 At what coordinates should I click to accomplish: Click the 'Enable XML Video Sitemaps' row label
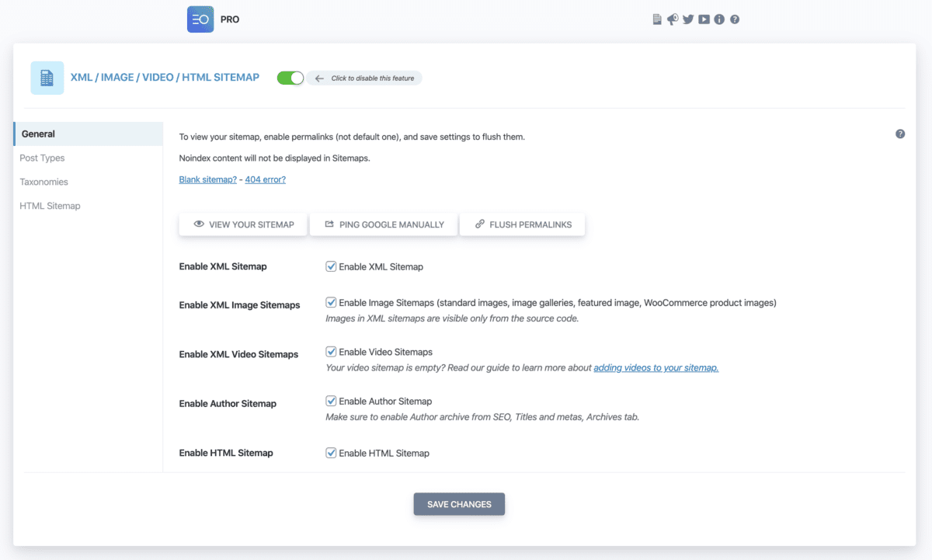[238, 354]
